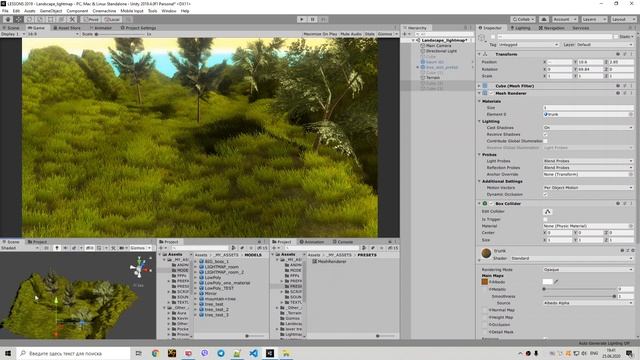This screenshot has height=360, width=640.
Task: Open the Component menu
Action: [77, 11]
